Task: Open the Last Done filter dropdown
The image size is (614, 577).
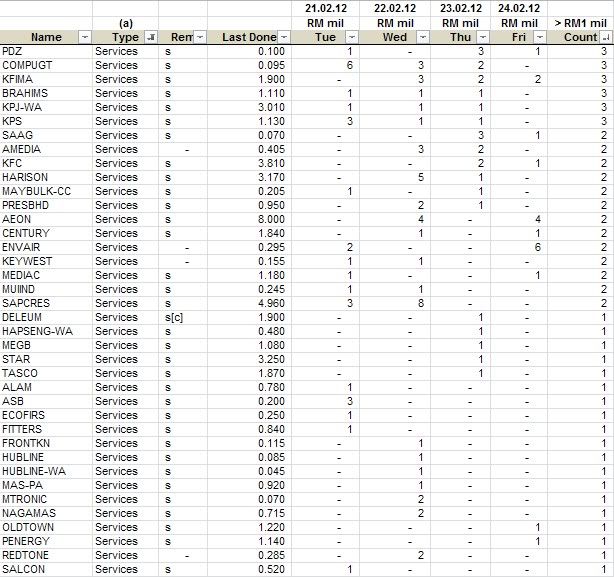Action: (x=284, y=37)
